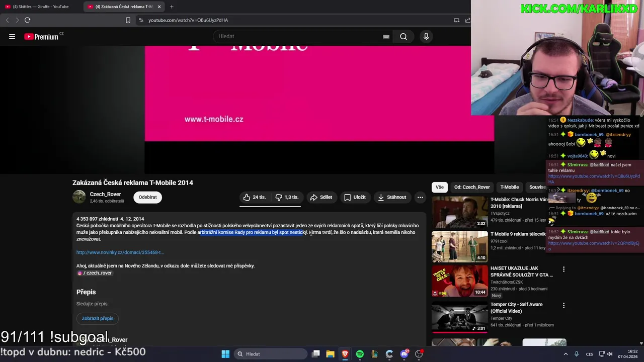The width and height of the screenshot is (644, 362).
Task: Focus the Windows taskbar Hledat search box
Action: pos(272,354)
